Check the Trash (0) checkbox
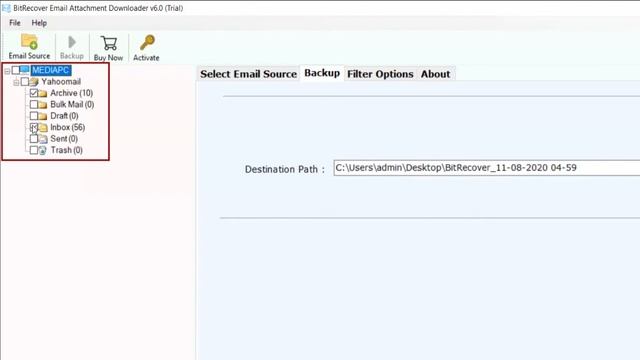This screenshot has width=640, height=360. pos(34,150)
